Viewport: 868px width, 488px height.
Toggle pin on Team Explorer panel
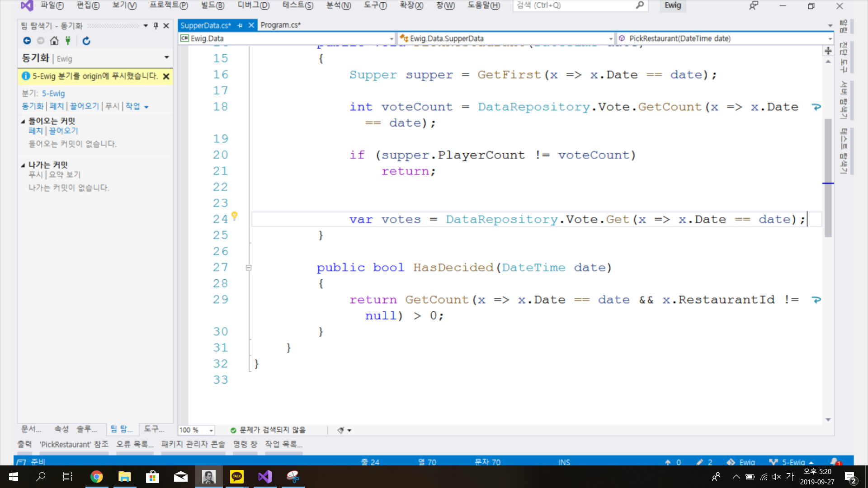156,26
